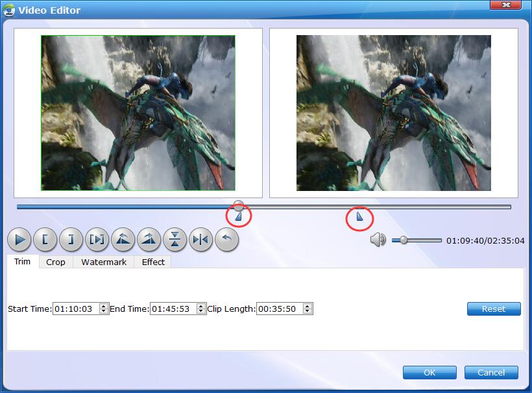Decrease Start Time with down arrow
Screen dimensions: 532x393
[104, 312]
